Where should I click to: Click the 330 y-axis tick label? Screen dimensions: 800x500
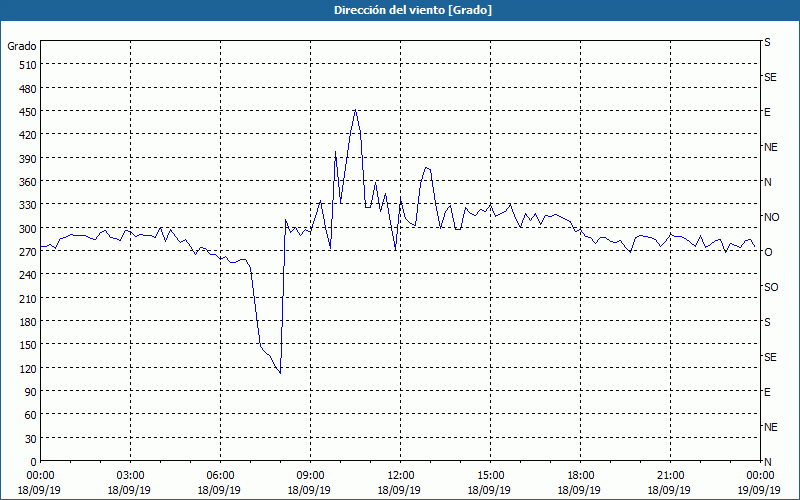coord(28,205)
